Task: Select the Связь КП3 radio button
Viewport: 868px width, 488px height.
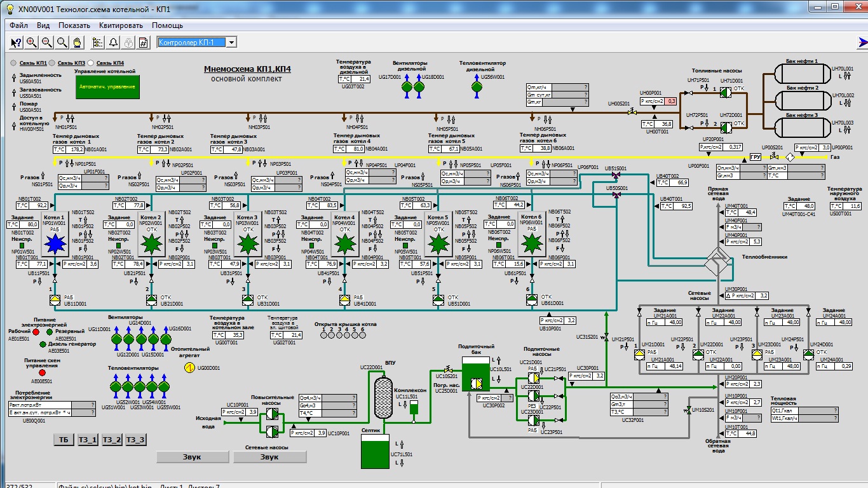Action: (52, 64)
